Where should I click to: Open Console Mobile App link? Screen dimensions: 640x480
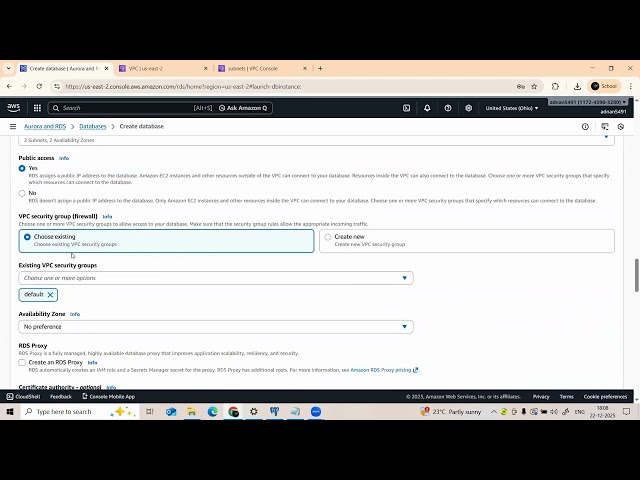point(109,397)
